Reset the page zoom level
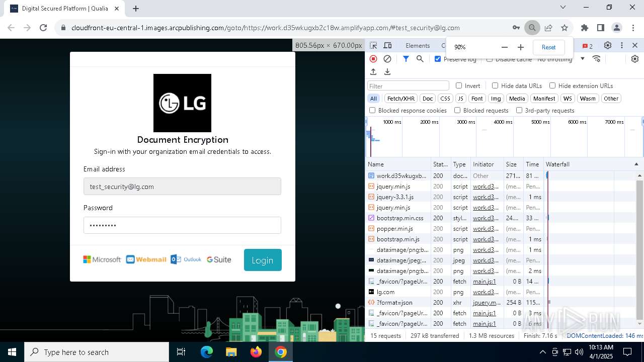 (x=548, y=47)
